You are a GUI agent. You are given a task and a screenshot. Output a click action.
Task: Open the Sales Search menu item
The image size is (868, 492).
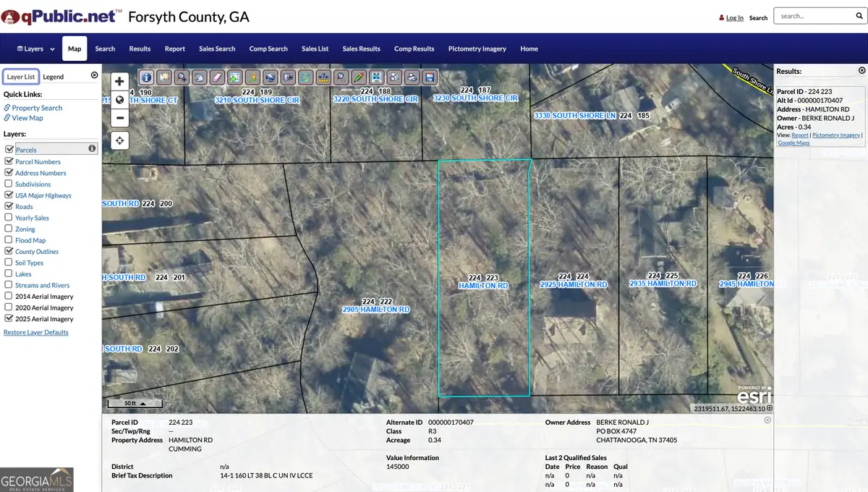tap(216, 48)
